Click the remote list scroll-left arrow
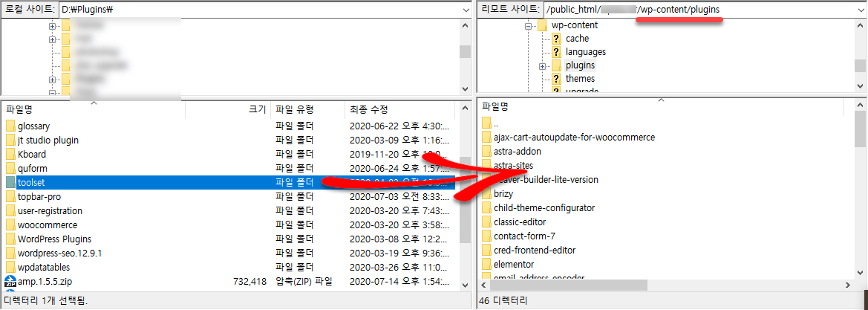This screenshot has height=310, width=868. point(483,285)
